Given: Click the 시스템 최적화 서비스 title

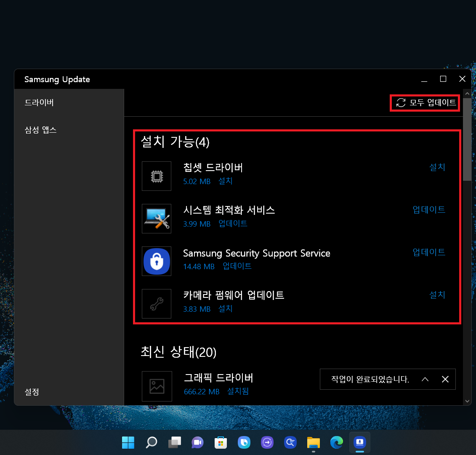Looking at the screenshot, I should point(229,210).
